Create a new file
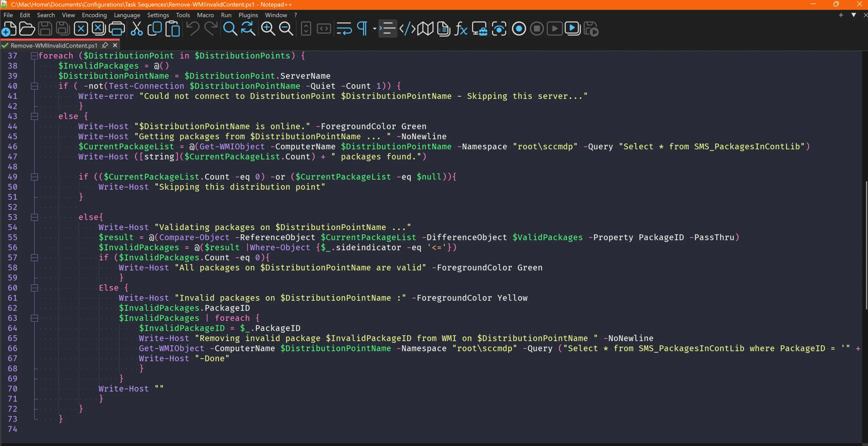Screen dimensions: 868x446 pyautogui.click(x=9, y=28)
